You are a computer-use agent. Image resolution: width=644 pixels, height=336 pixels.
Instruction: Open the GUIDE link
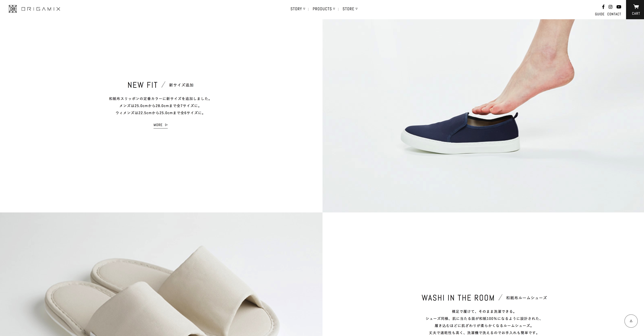click(599, 14)
